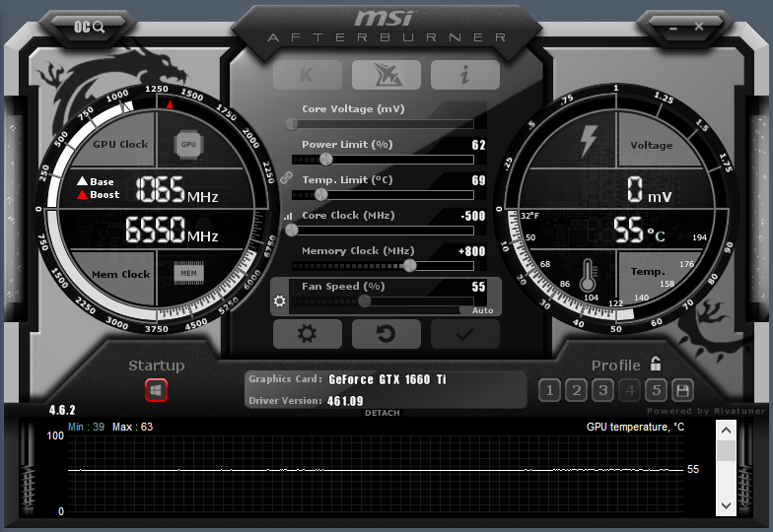Click the MEM chip icon in the gauge
The height and width of the screenshot is (532, 773).
[x=189, y=274]
